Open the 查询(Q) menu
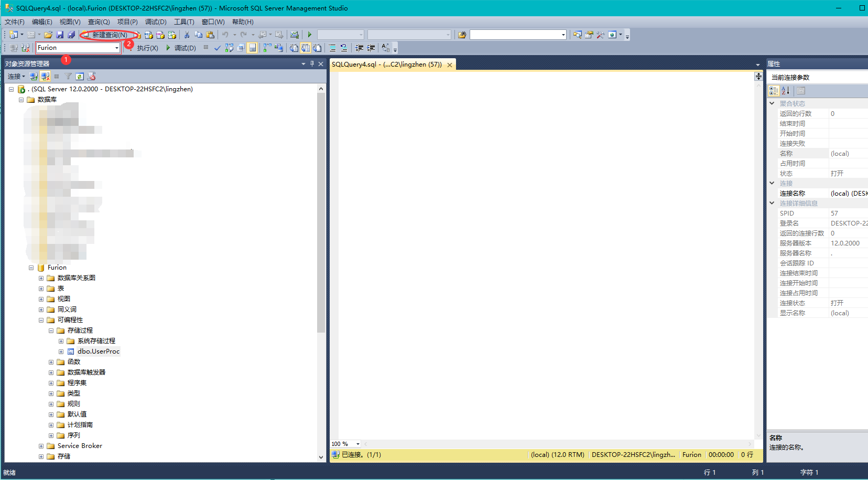This screenshot has height=480, width=868. tap(97, 22)
